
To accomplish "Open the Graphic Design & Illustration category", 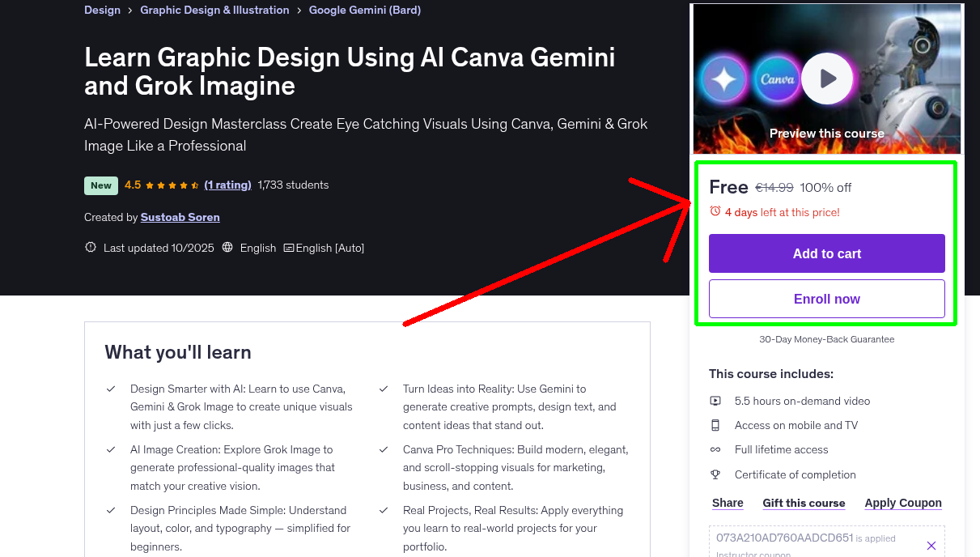I will pyautogui.click(x=214, y=10).
